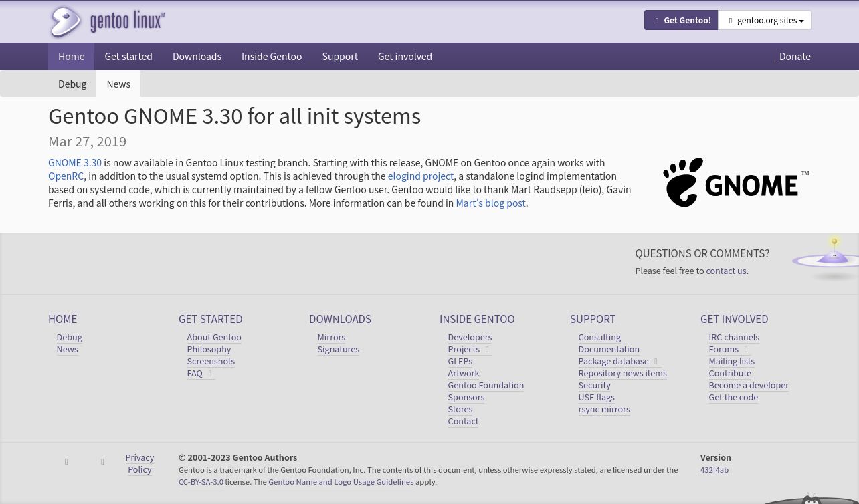Open Get involved in navigation bar
This screenshot has width=859, height=504.
[405, 56]
